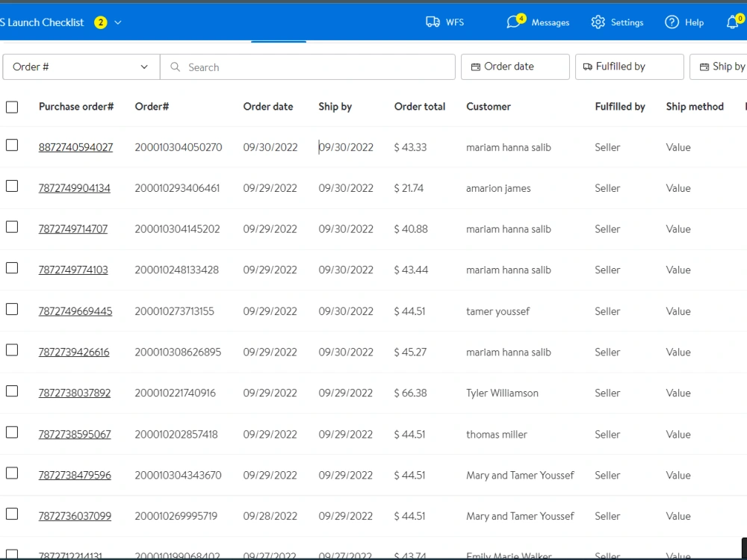
Task: Select order number 200010269995719
Action: coord(176,516)
